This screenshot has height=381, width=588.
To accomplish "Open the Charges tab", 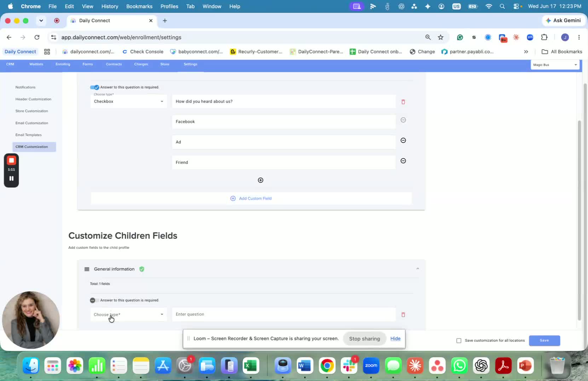I will click(141, 64).
